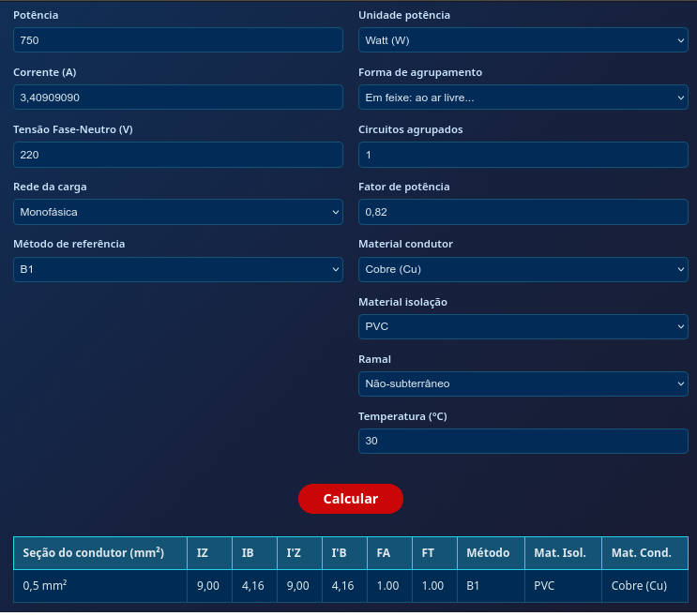Viewport: 697px width, 616px height.
Task: Expand the Ramal dropdown
Action: tap(523, 383)
